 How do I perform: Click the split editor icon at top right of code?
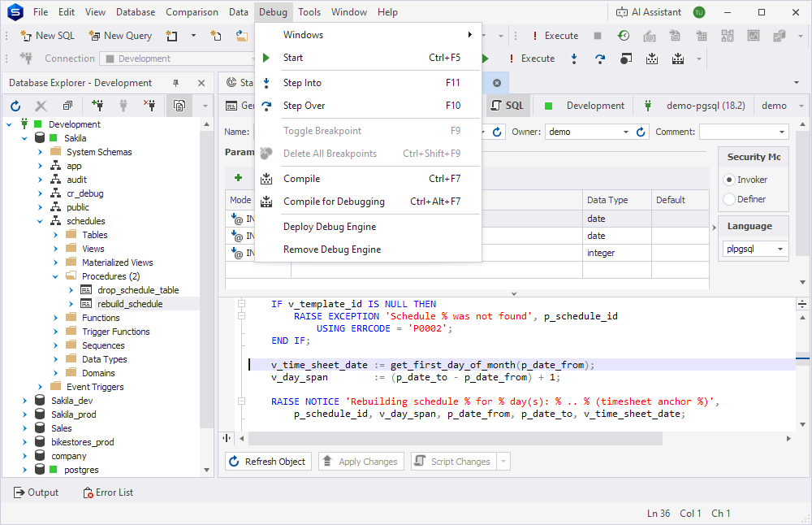[x=802, y=304]
